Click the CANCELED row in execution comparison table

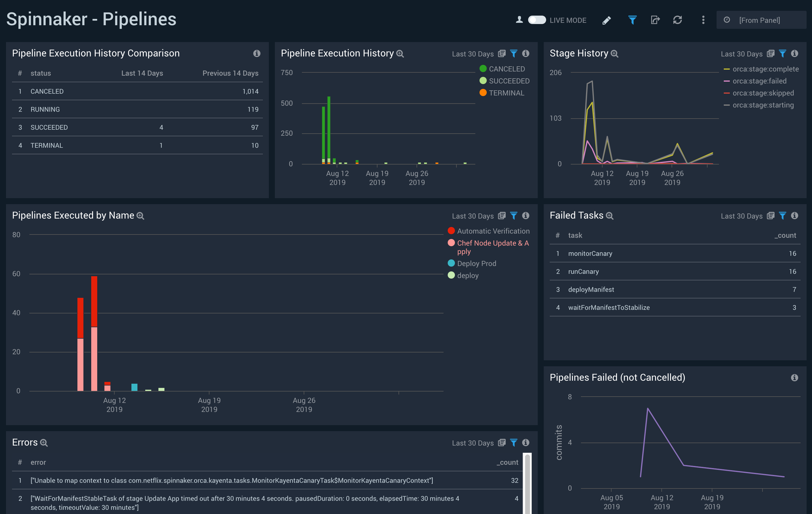click(47, 91)
